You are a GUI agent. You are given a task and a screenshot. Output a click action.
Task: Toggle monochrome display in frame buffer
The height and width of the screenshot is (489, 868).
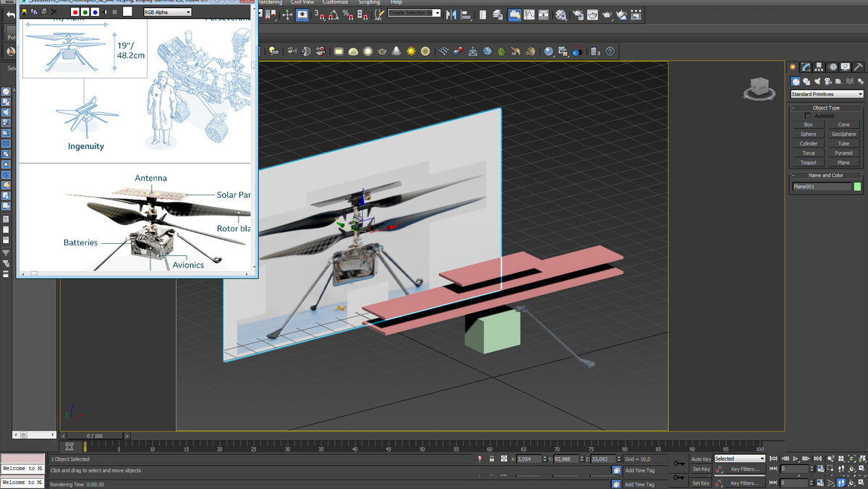[x=115, y=12]
